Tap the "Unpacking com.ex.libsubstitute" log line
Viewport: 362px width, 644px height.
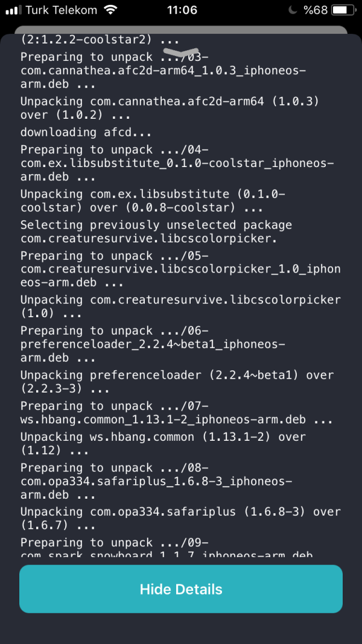pyautogui.click(x=151, y=194)
